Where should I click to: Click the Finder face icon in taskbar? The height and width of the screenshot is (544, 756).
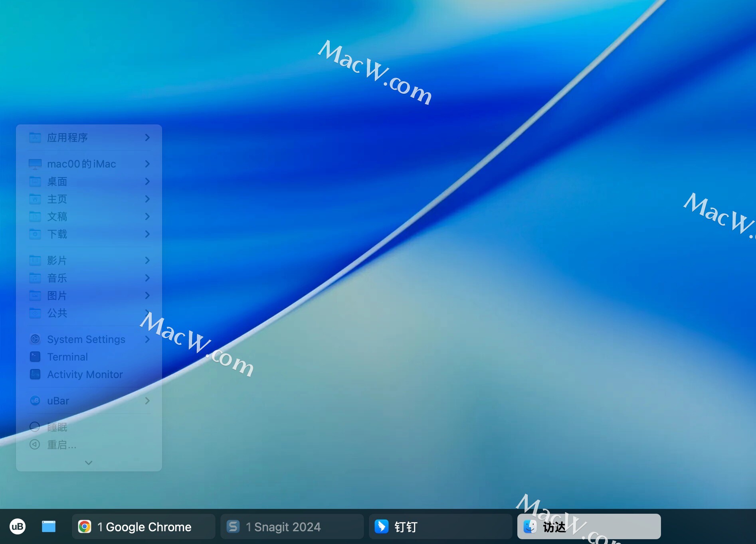[530, 526]
